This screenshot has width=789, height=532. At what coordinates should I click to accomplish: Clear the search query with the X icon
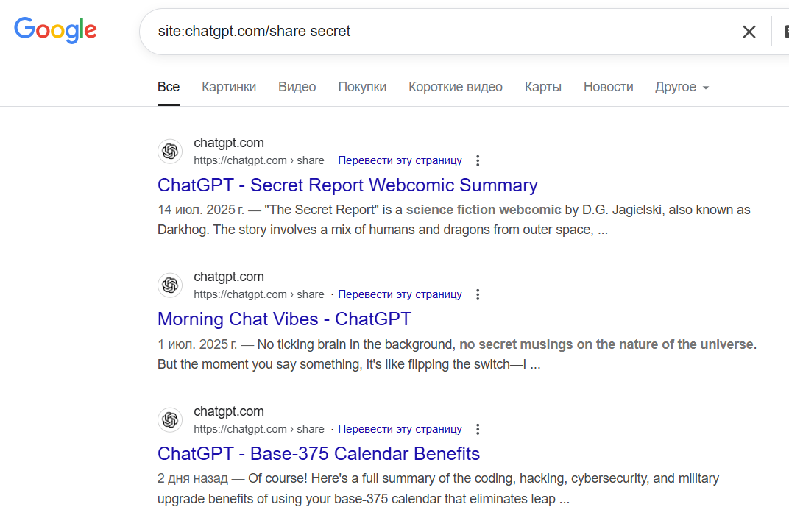click(x=749, y=32)
